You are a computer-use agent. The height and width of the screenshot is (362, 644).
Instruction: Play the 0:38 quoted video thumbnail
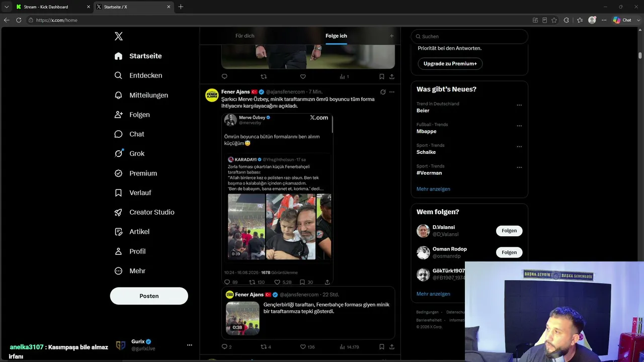tap(243, 318)
